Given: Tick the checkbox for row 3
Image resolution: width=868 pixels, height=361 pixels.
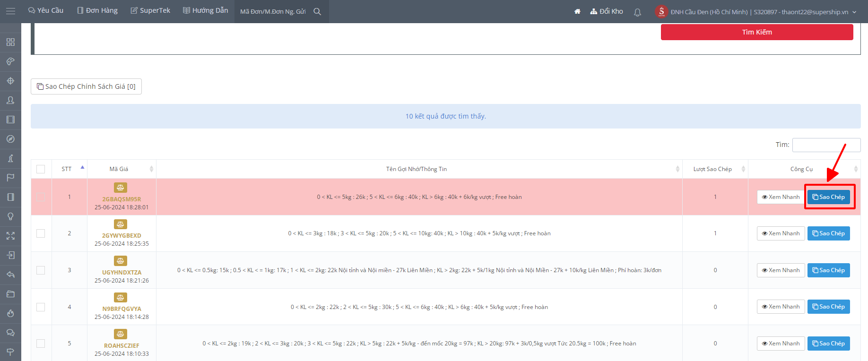Looking at the screenshot, I should [41, 270].
